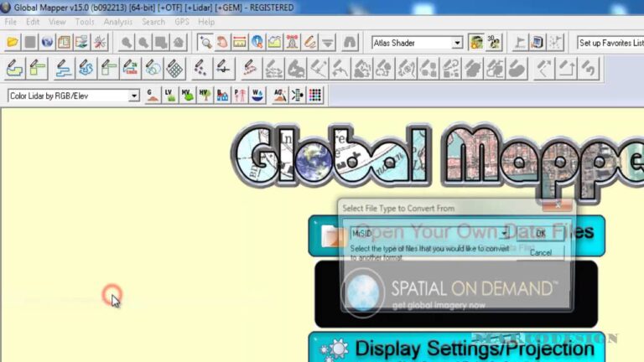Close the Select File Type to Convert From dialog

[558, 204]
